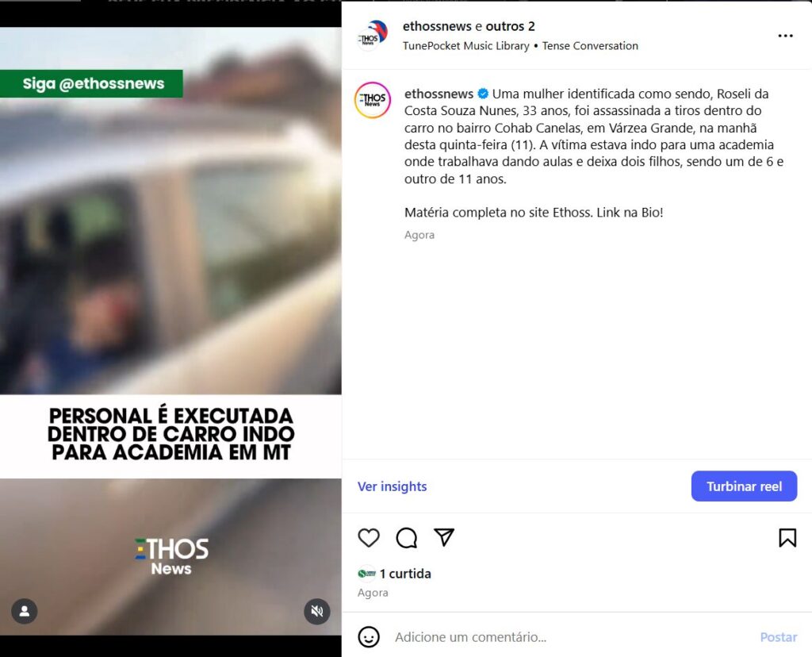Like the reel with the heart icon
This screenshot has width=812, height=657.
pos(369,537)
